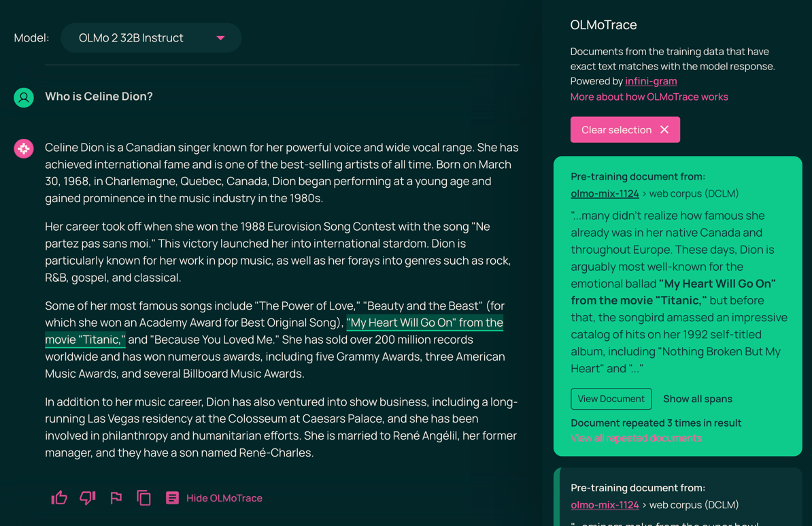
Task: Open More about how OLMoTrace works
Action: point(649,97)
